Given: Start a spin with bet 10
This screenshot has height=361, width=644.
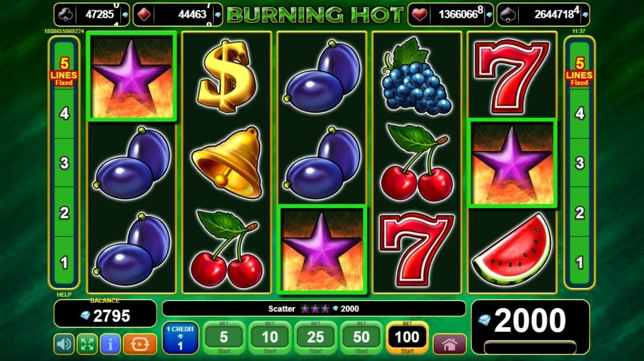Looking at the screenshot, I should click(270, 338).
